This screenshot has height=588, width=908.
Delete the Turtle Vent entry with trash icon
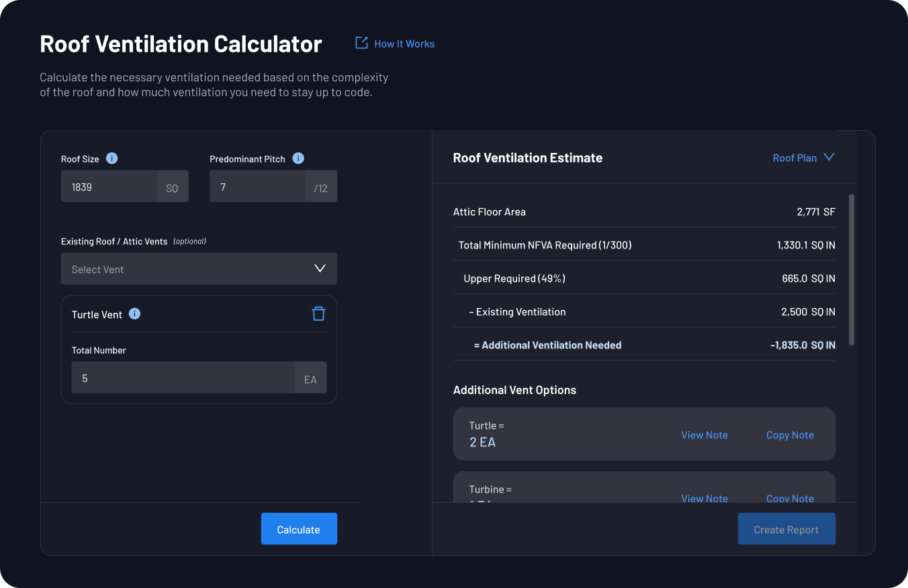pos(318,313)
